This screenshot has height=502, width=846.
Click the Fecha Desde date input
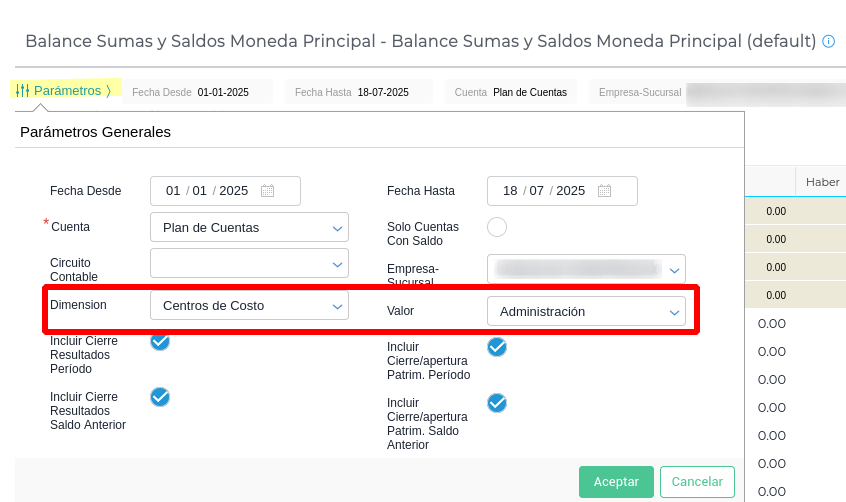pos(207,191)
